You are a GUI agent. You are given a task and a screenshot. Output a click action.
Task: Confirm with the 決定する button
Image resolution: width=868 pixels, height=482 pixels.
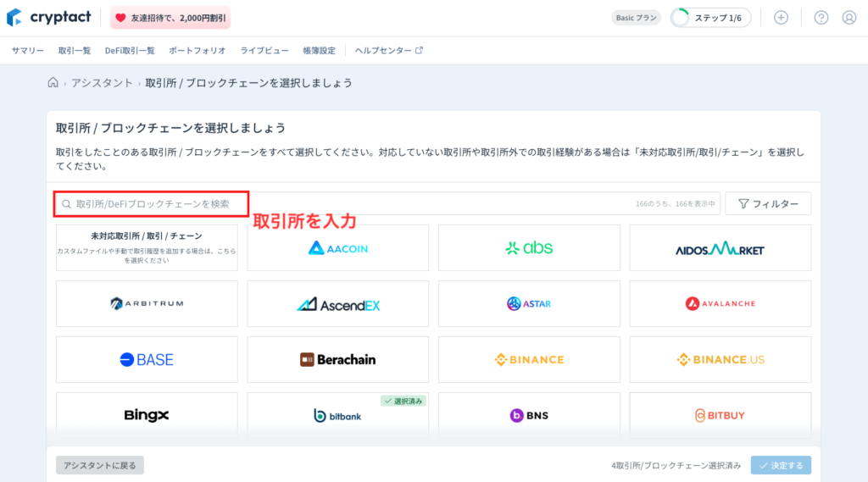click(781, 465)
